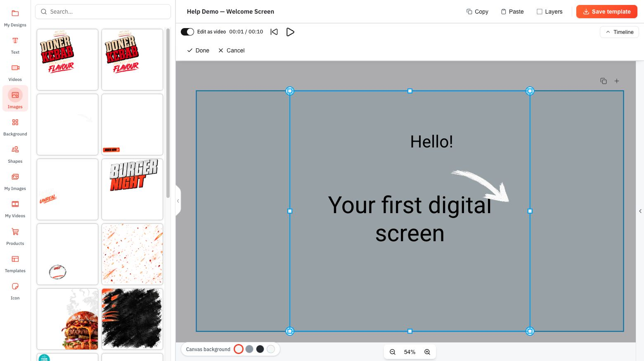Zoom in the canvas
The width and height of the screenshot is (644, 361).
tap(427, 352)
